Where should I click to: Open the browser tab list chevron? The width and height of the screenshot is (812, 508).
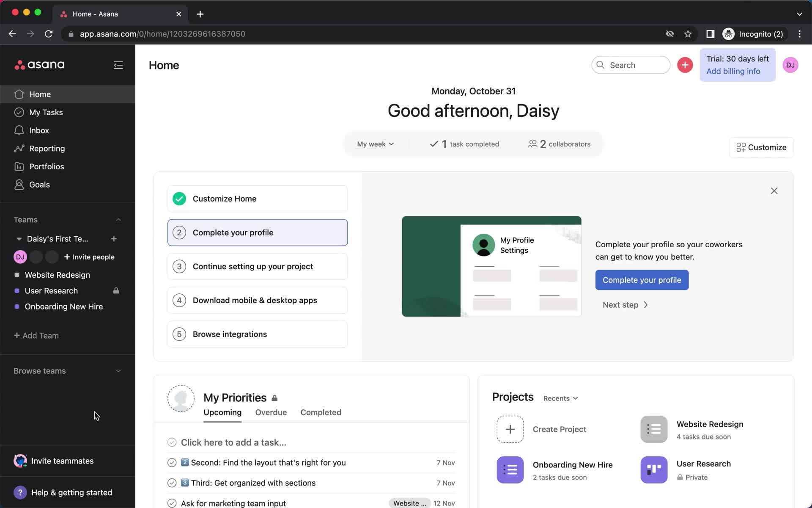[799, 14]
